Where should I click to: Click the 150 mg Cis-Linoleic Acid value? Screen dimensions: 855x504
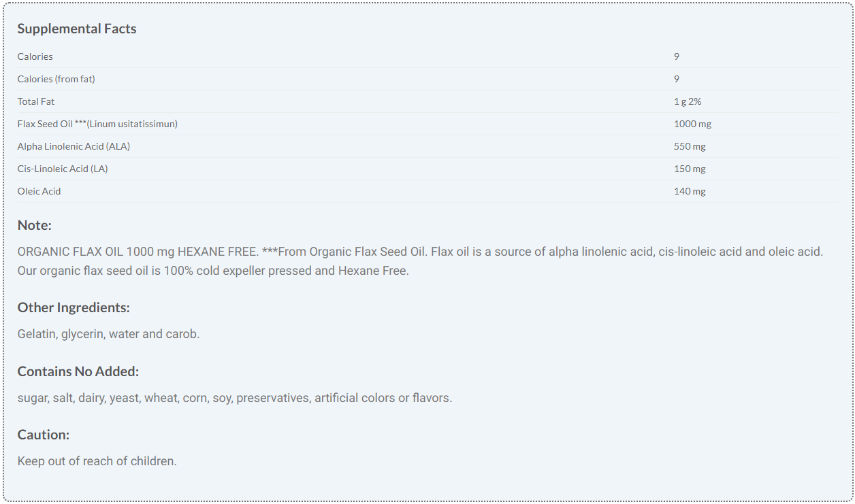pos(690,169)
